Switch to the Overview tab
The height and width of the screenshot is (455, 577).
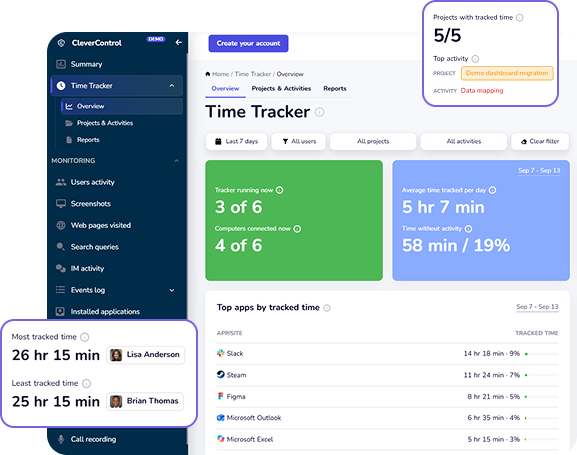point(225,89)
